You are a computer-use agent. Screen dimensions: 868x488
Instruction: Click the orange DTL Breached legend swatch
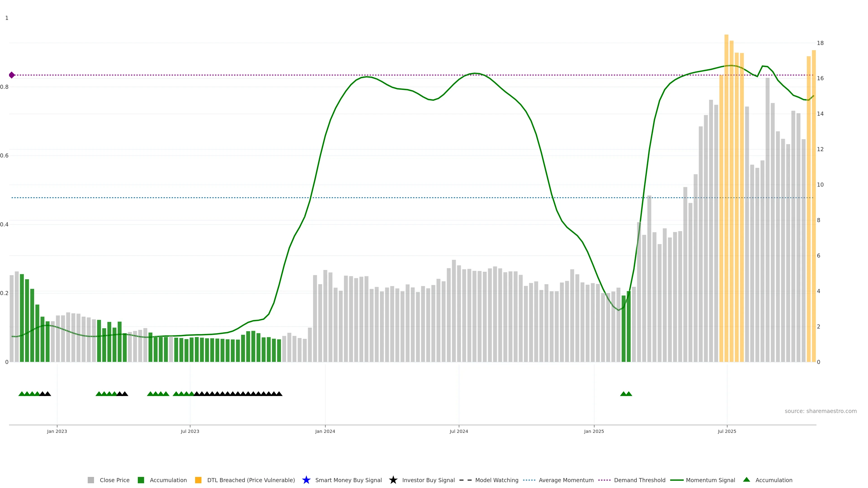[x=198, y=480]
